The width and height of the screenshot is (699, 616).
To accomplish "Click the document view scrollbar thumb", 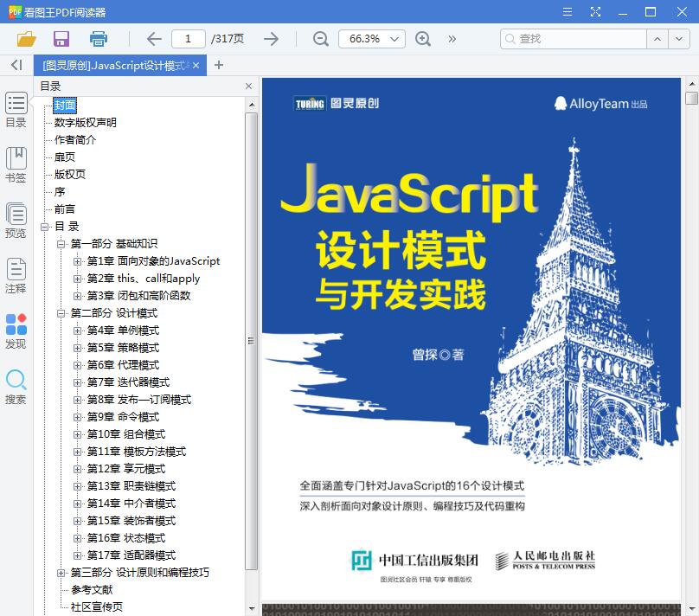I will pos(691,98).
